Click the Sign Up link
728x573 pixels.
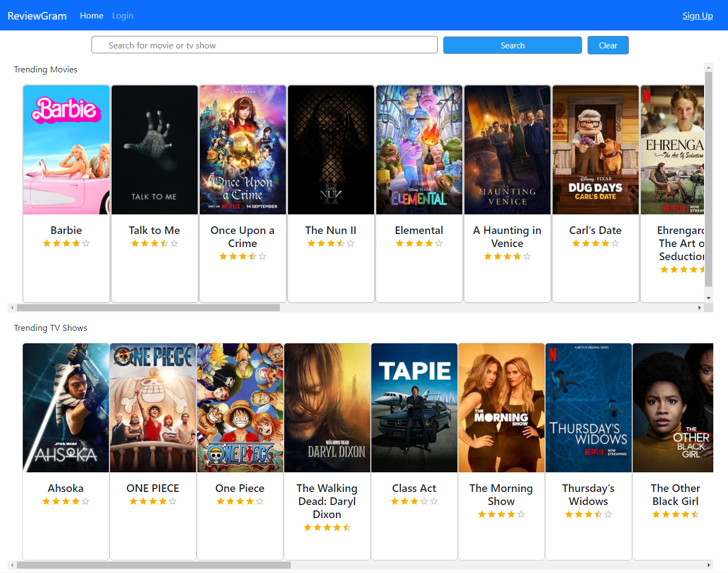pyautogui.click(x=698, y=16)
